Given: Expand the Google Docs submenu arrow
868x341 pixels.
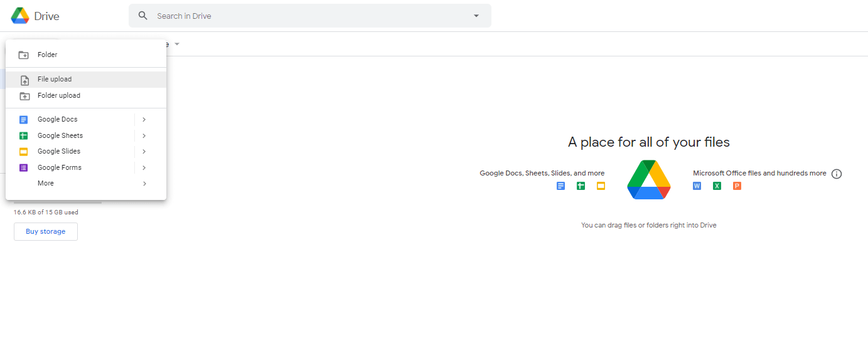Looking at the screenshot, I should [x=144, y=119].
